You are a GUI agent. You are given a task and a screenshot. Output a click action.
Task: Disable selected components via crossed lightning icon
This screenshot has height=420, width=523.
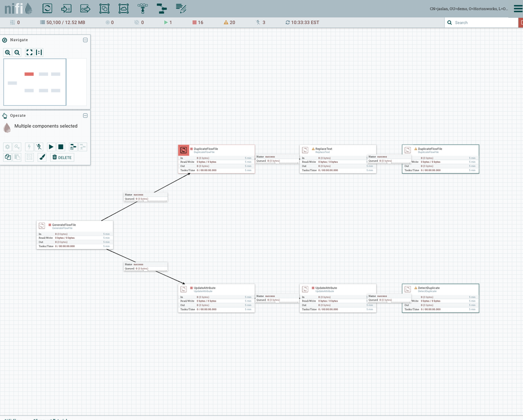39,147
